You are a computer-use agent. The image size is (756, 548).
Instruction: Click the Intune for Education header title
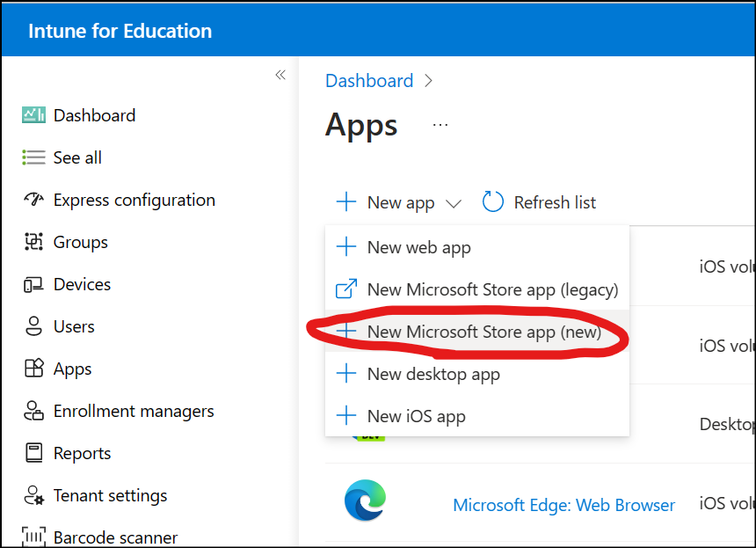click(120, 31)
